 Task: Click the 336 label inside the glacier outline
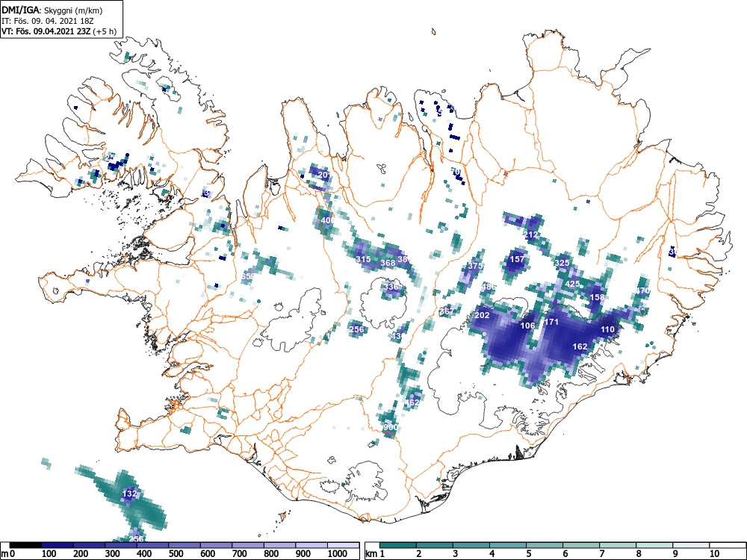[x=391, y=287]
